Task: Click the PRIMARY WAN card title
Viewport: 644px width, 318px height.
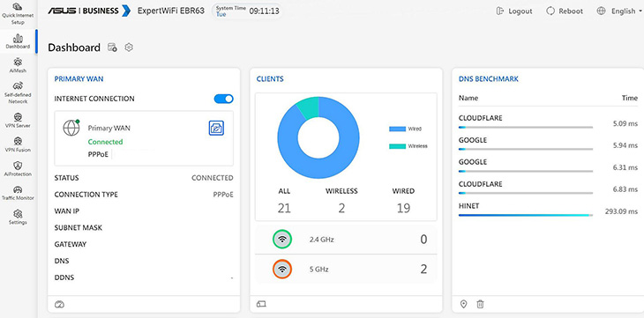Action: 79,78
